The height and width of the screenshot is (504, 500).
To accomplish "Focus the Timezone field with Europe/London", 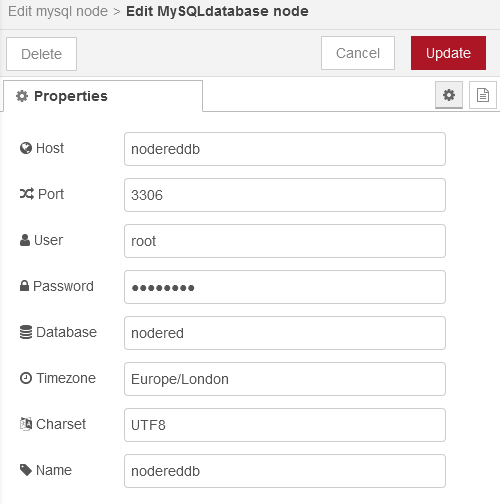I will pyautogui.click(x=285, y=379).
